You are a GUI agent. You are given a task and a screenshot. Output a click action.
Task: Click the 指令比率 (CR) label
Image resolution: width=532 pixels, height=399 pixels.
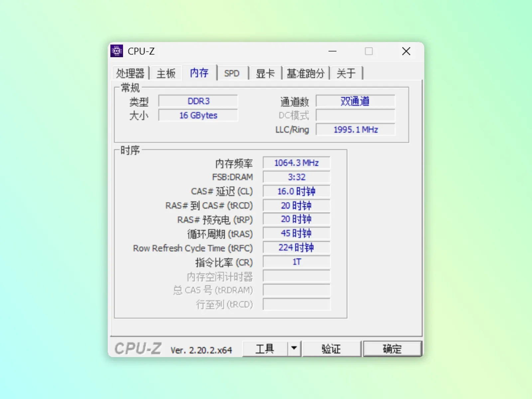[x=224, y=263]
